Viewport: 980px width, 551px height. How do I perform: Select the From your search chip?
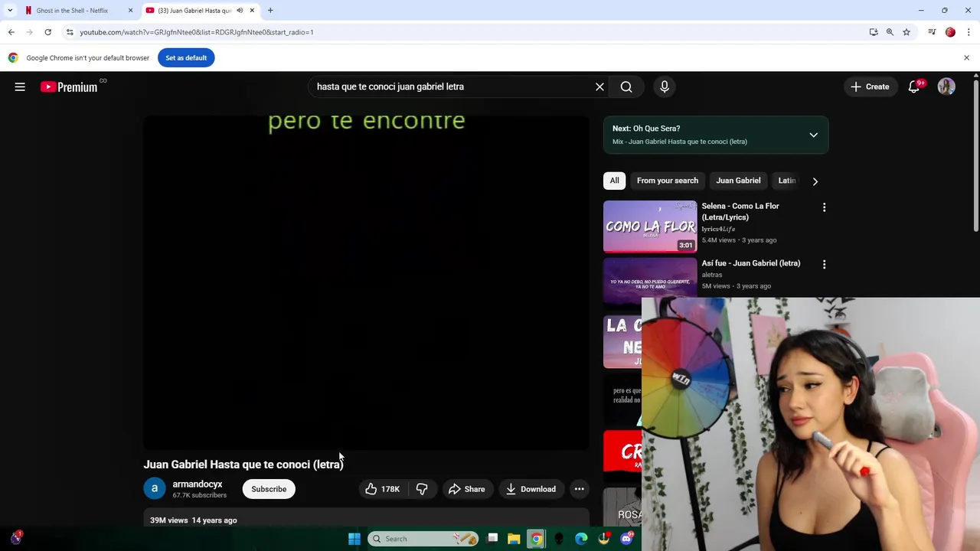pos(668,181)
